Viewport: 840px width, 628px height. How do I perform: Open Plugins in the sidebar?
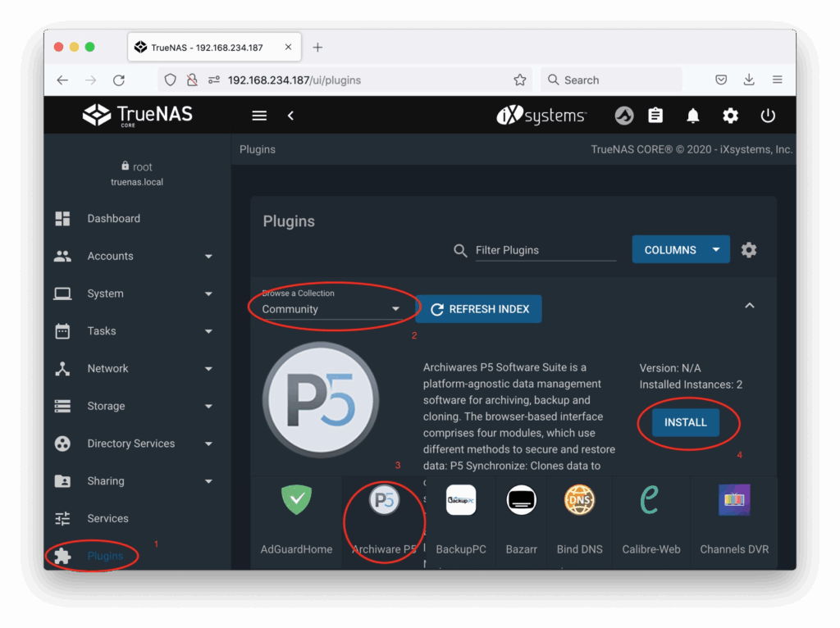(105, 556)
